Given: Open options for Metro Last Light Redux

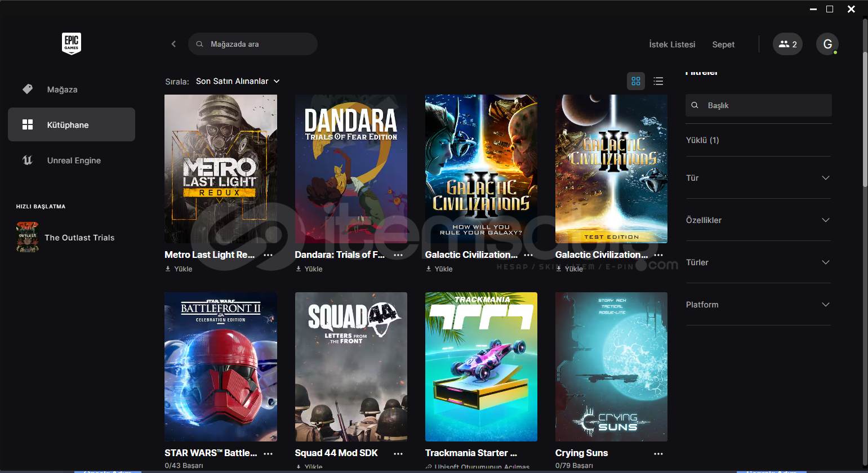Looking at the screenshot, I should pos(268,255).
